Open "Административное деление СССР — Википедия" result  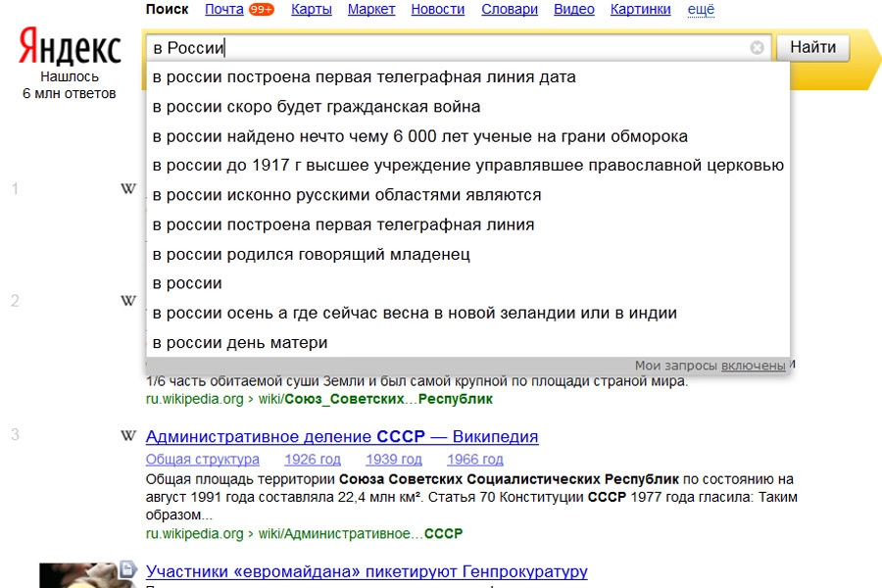coord(342,437)
